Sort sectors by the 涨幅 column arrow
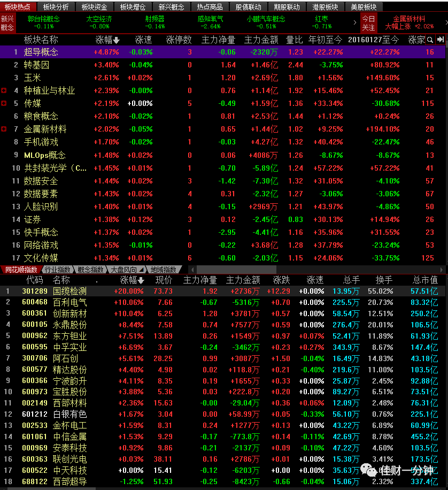The height and width of the screenshot is (490, 448). 116,40
